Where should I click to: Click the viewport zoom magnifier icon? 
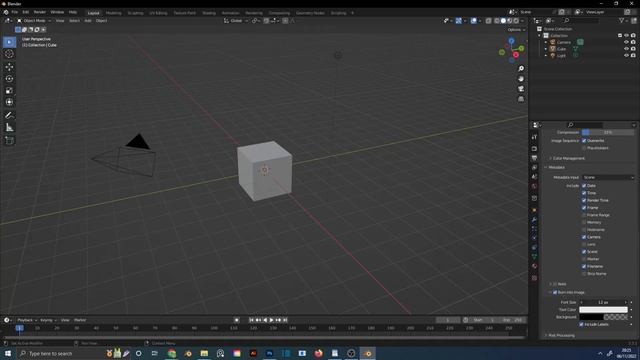521,69
